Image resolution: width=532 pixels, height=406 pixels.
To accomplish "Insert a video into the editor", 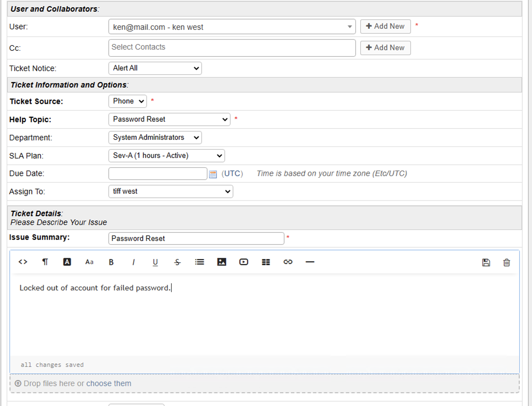I will [x=243, y=262].
